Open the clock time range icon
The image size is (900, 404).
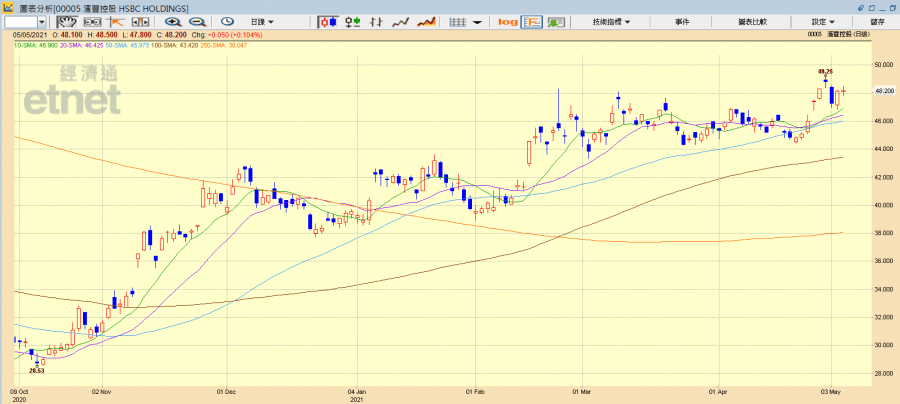coord(227,21)
